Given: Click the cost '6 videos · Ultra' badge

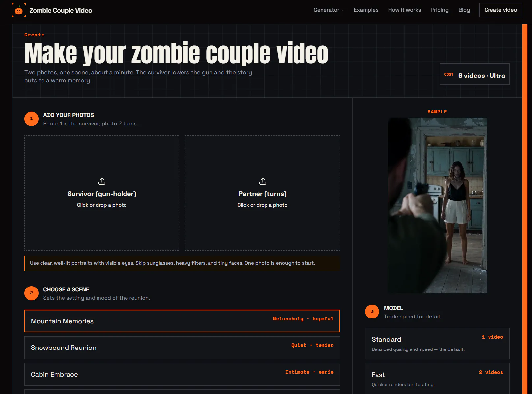Looking at the screenshot, I should [x=475, y=74].
